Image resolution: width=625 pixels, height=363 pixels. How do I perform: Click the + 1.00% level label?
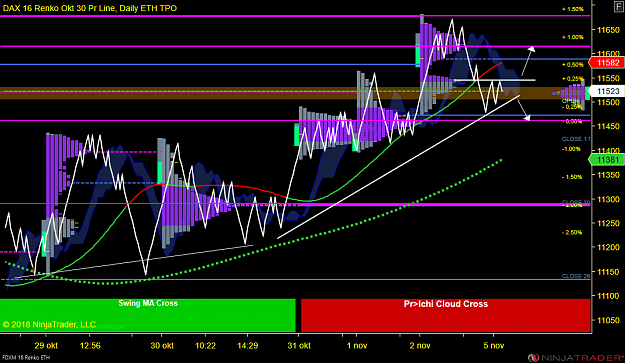click(x=573, y=37)
